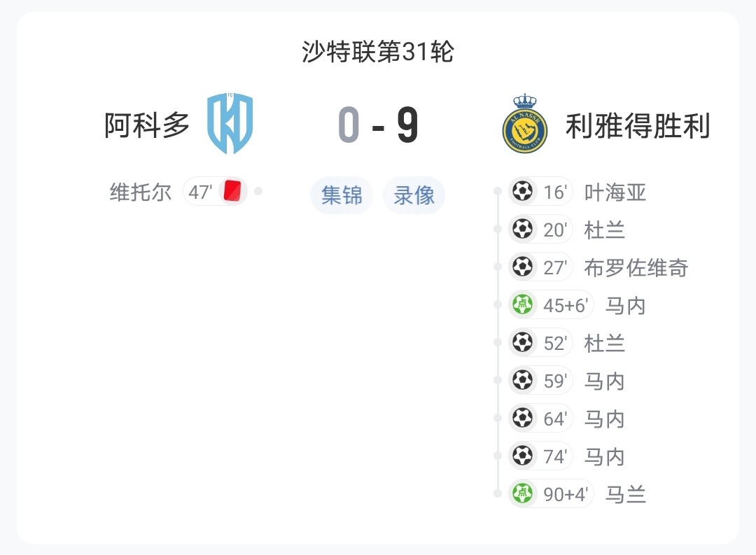756x555 pixels.
Task: Click player name 维托尔
Action: coord(140,192)
